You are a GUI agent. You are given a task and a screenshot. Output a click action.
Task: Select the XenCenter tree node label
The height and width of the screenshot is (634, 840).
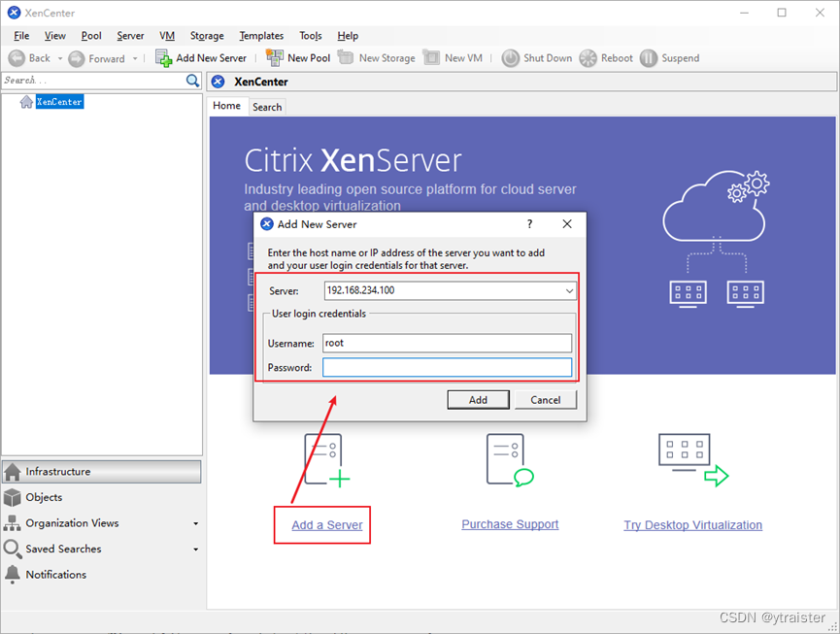pyautogui.click(x=59, y=102)
